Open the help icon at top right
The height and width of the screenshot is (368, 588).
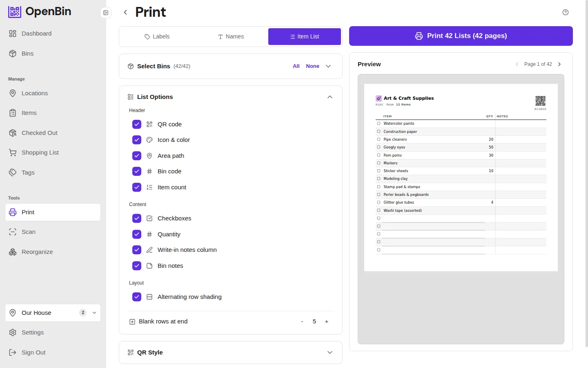[566, 12]
